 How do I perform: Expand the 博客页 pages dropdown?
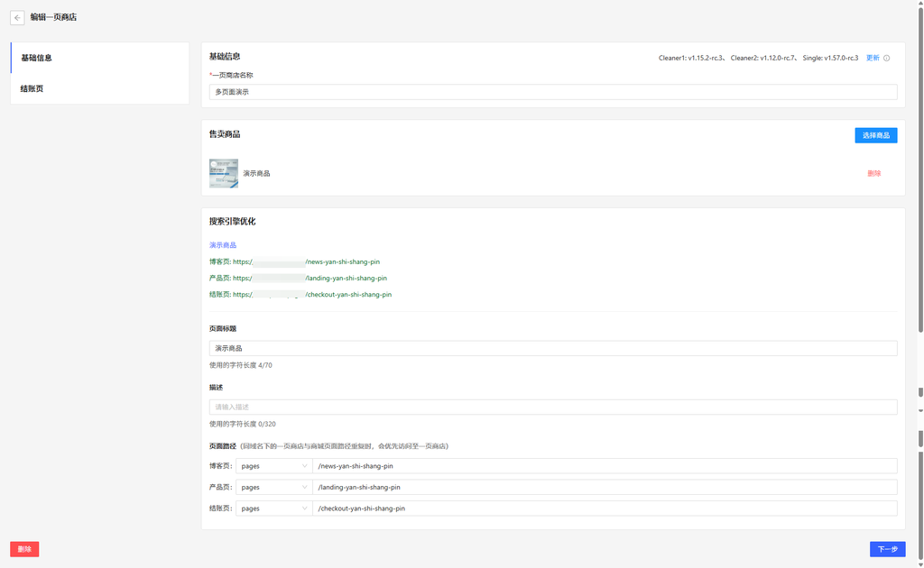click(x=273, y=466)
